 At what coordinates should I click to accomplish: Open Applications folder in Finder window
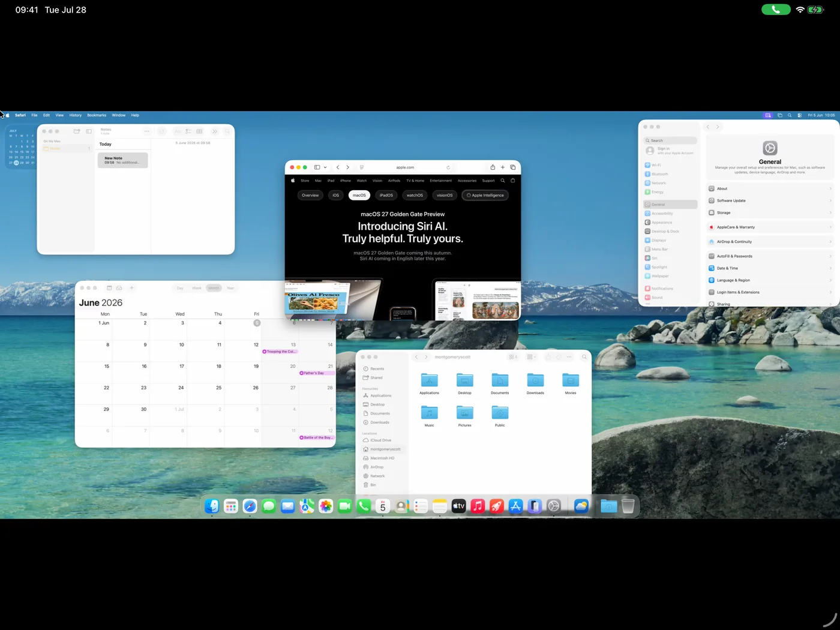click(x=429, y=384)
